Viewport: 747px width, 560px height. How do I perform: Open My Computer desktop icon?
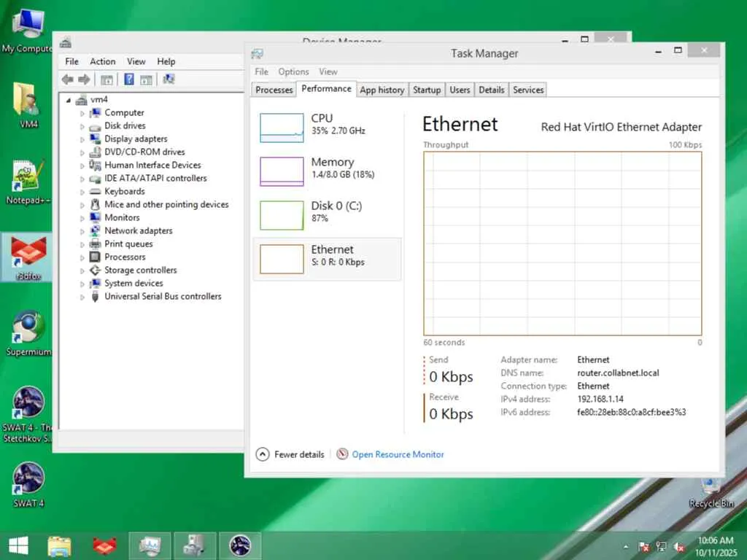tap(28, 31)
